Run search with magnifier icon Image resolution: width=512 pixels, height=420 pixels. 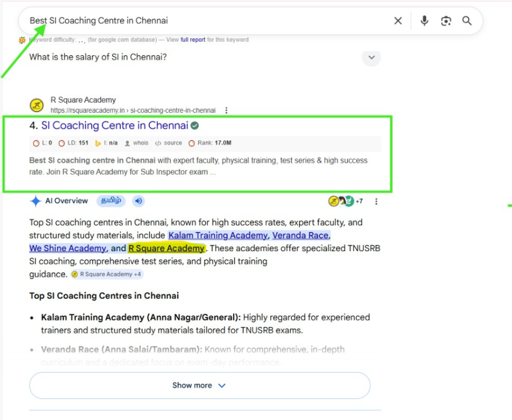tap(467, 21)
